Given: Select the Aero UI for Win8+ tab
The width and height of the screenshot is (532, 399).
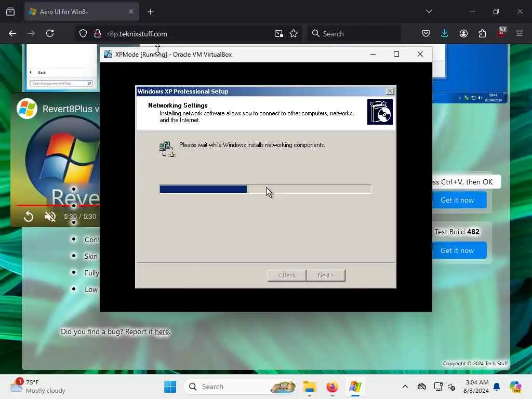Looking at the screenshot, I should pos(82,12).
